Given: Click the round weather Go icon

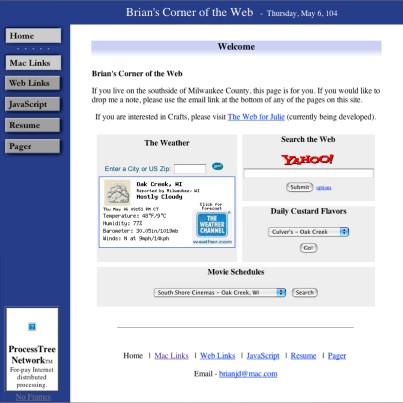Looking at the screenshot, I should pyautogui.click(x=217, y=166).
